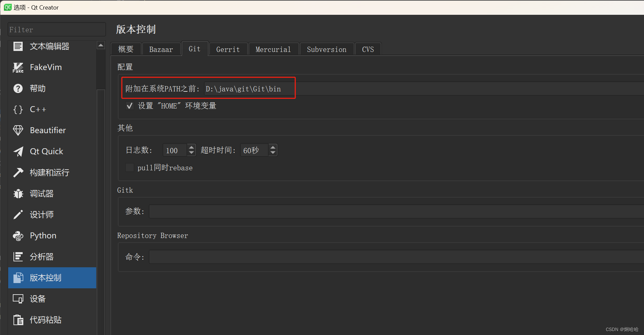The image size is (644, 335).
Task: Select the 文本编辑器 text editor icon
Action: [18, 46]
